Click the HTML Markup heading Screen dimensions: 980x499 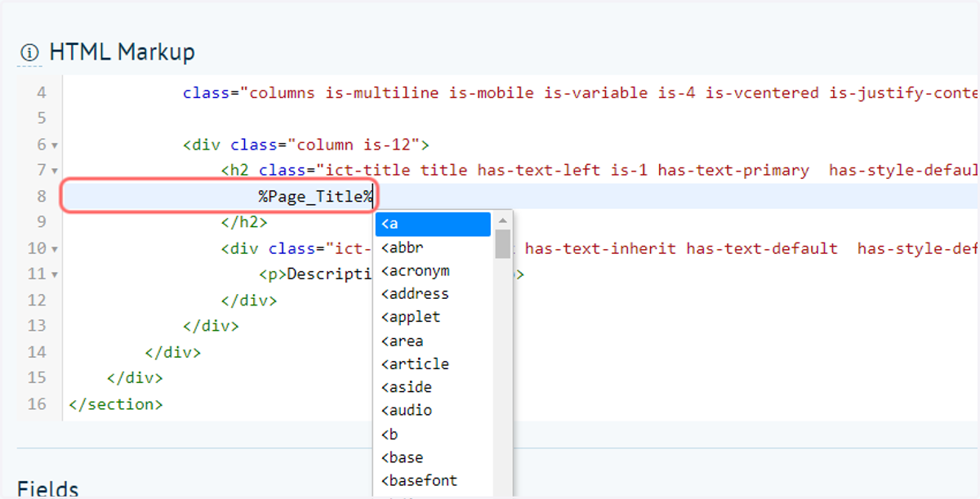point(122,52)
